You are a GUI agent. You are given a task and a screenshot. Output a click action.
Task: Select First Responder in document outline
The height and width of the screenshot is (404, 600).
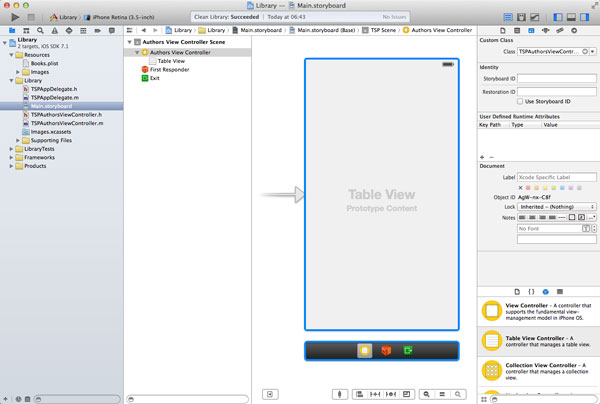pos(170,70)
